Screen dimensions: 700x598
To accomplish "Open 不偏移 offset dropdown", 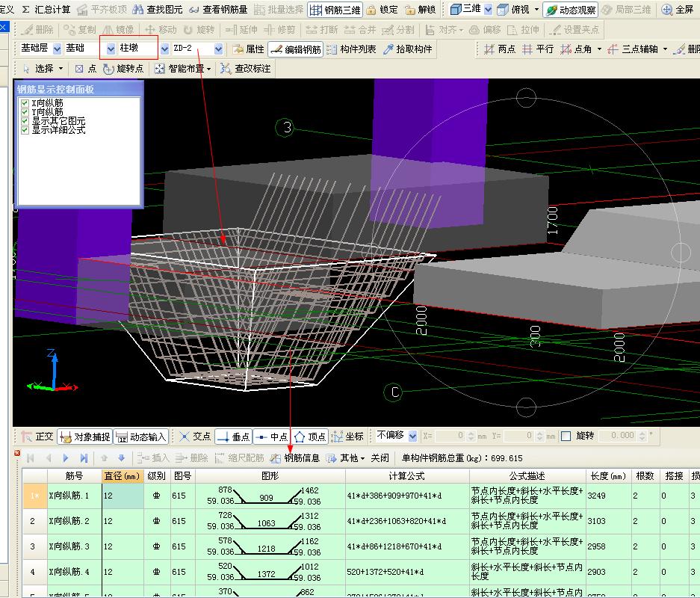I will point(412,436).
